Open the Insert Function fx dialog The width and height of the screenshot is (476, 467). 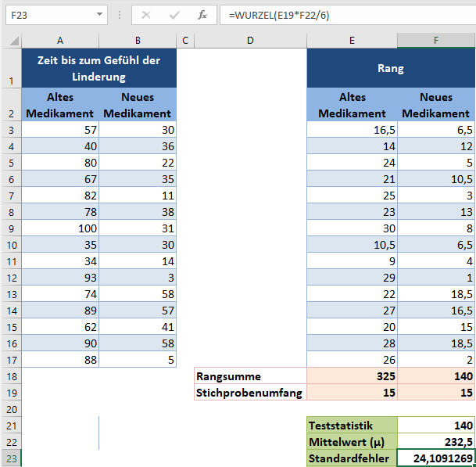pyautogui.click(x=202, y=15)
